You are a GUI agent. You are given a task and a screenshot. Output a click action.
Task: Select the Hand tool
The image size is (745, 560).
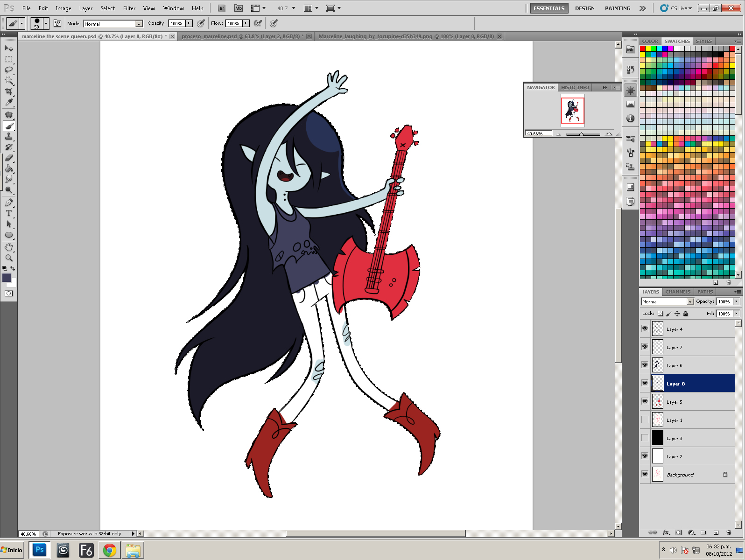(9, 247)
